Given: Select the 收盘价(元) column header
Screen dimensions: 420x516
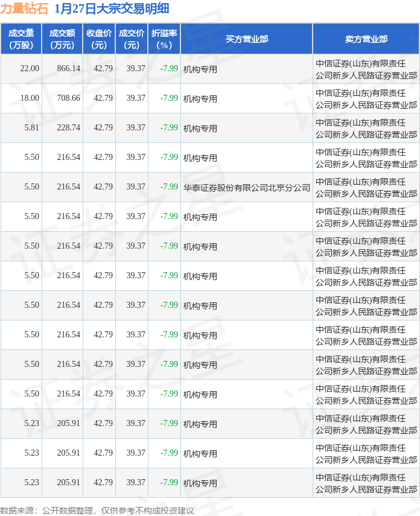Looking at the screenshot, I should (99, 39).
